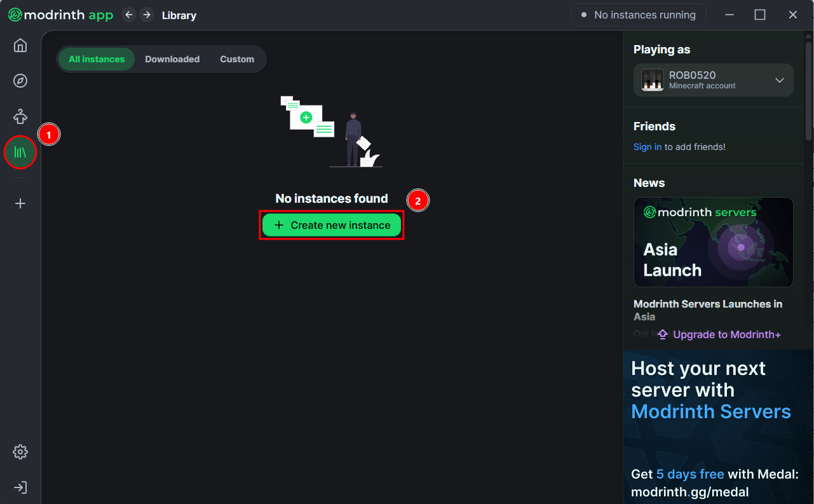
Task: Click the Sign in link under Friends
Action: [x=648, y=147]
